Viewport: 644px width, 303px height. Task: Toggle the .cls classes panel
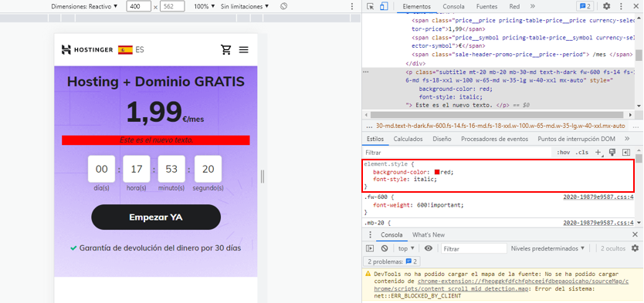pyautogui.click(x=581, y=153)
